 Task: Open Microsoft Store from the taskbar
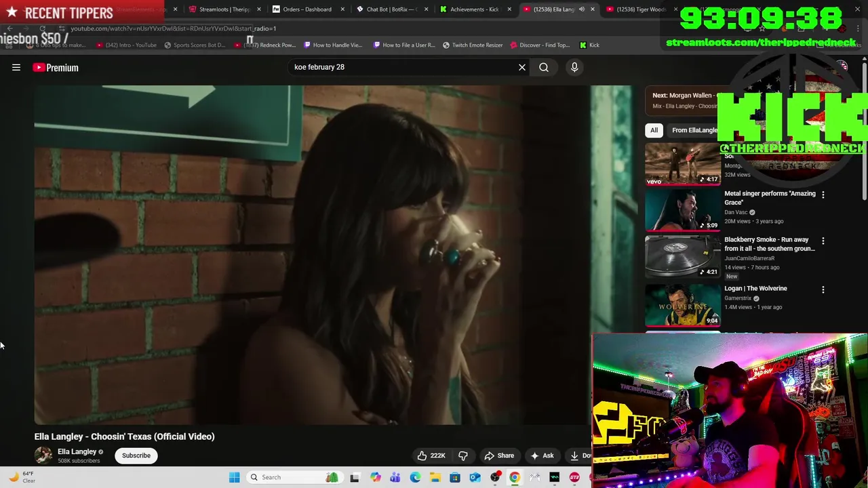click(x=455, y=477)
